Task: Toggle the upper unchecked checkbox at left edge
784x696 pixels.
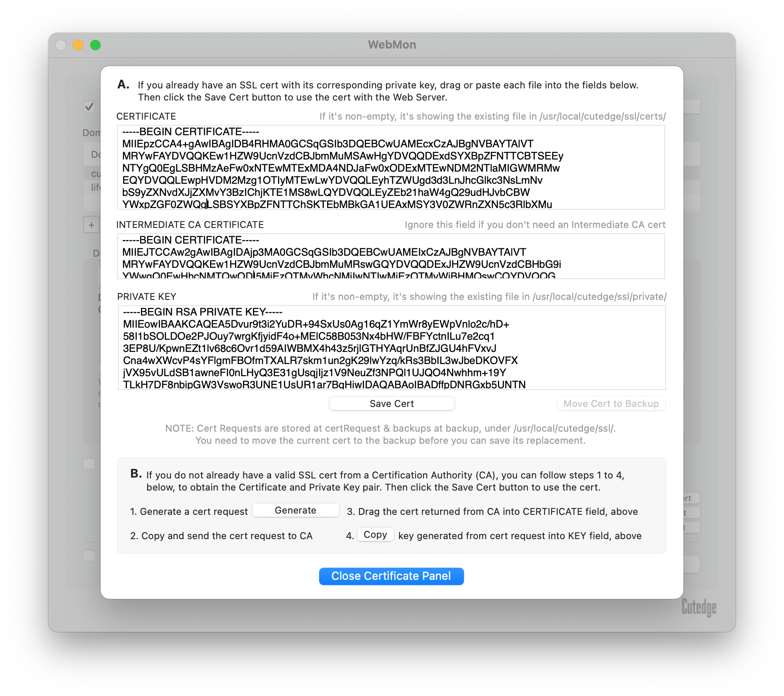Action: click(x=89, y=463)
